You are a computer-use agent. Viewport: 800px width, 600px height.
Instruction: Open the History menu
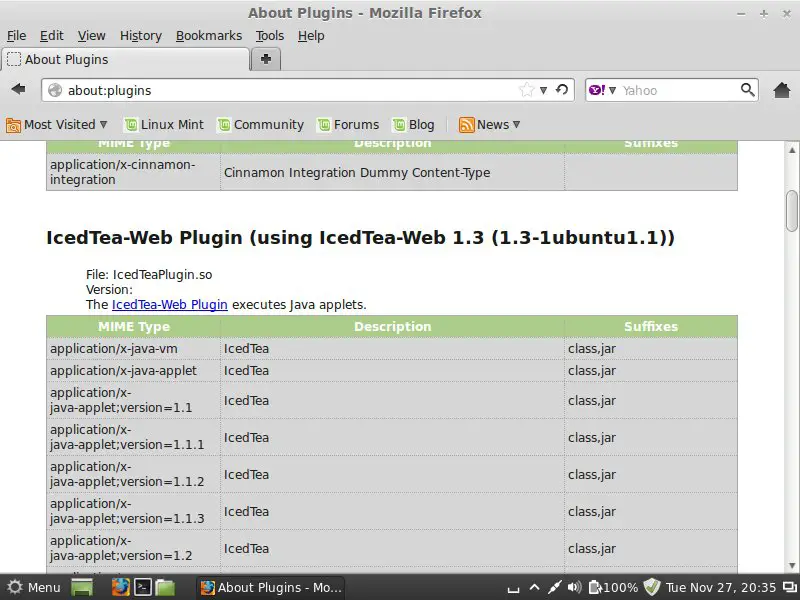pyautogui.click(x=141, y=36)
